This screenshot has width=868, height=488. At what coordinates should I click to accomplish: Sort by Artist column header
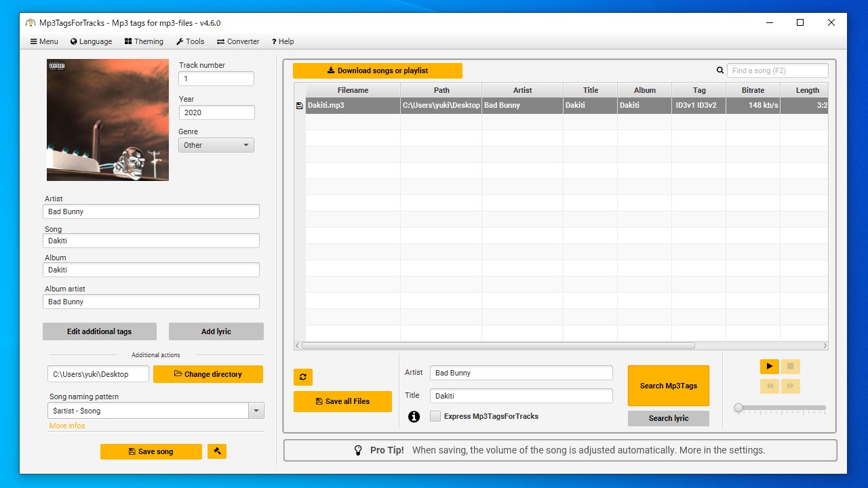[x=523, y=90]
